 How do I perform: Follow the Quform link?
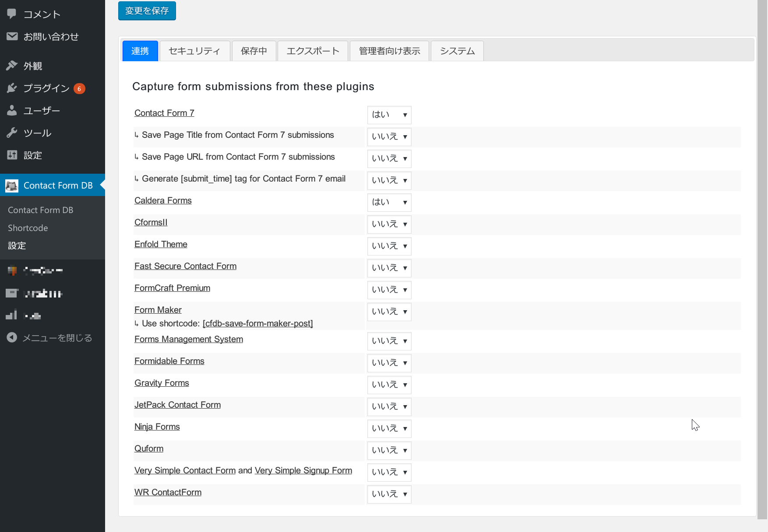148,448
